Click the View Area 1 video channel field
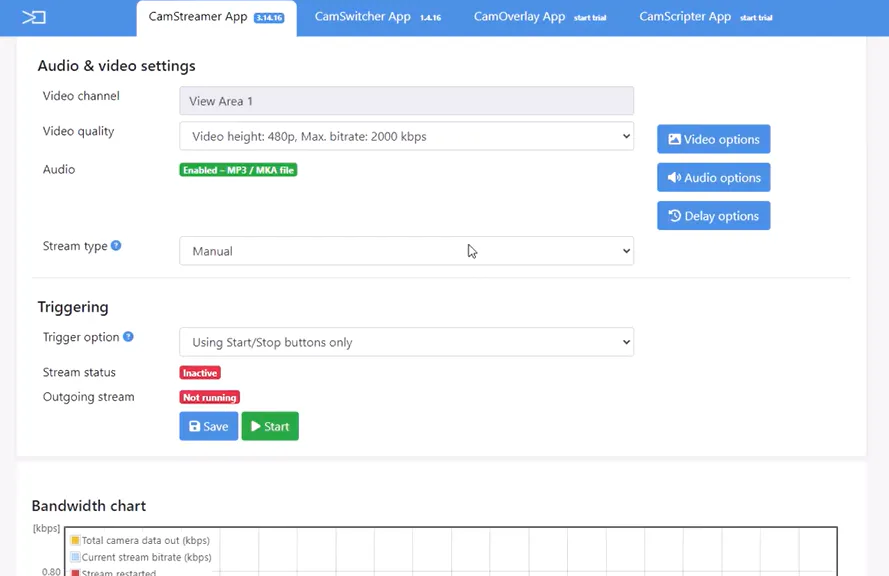The width and height of the screenshot is (889, 576). point(407,101)
